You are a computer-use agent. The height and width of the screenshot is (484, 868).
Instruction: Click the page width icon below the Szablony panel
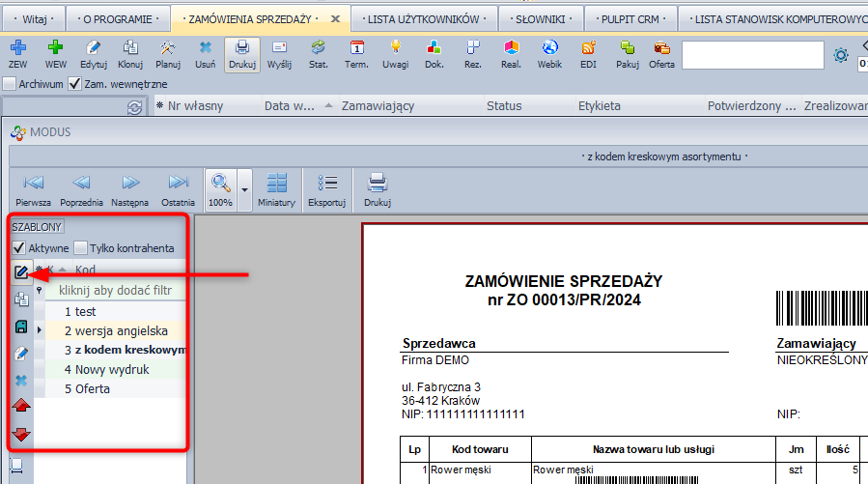(16, 467)
